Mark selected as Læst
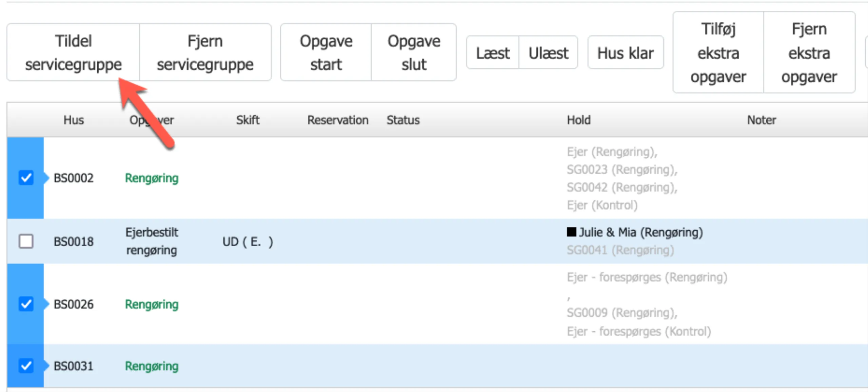 (493, 53)
